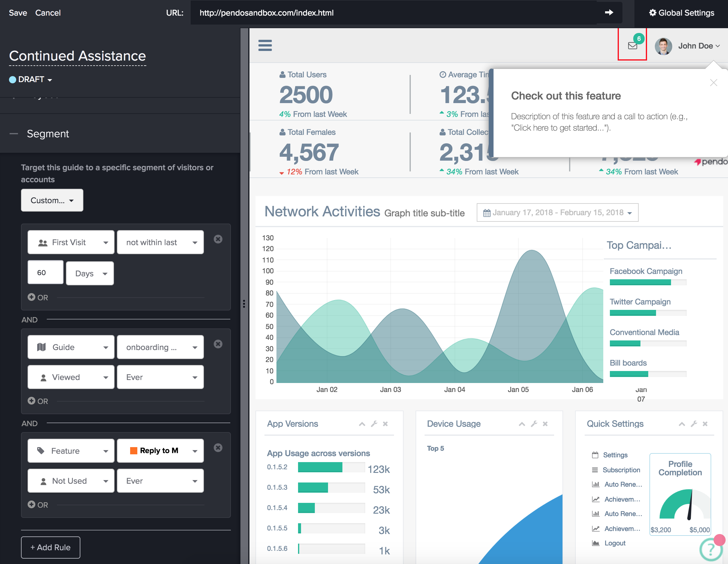Open the Custom segment dropdown

[52, 200]
